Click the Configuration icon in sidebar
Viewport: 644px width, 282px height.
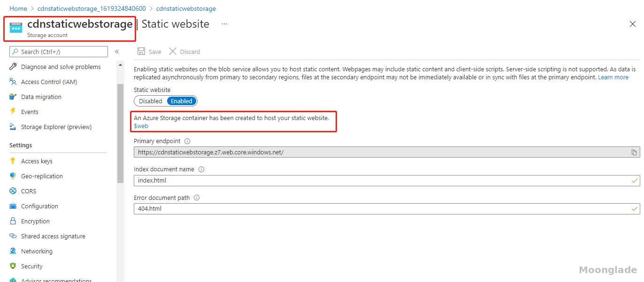coord(13,206)
